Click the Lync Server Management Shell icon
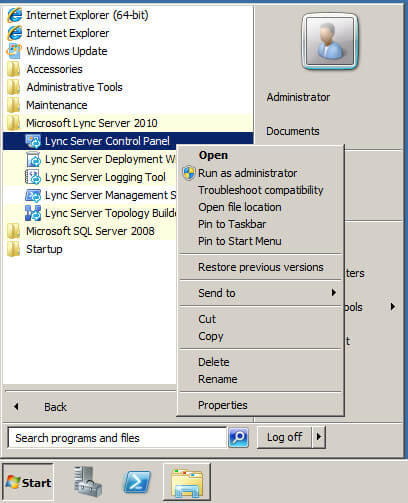This screenshot has width=408, height=503. [x=33, y=195]
